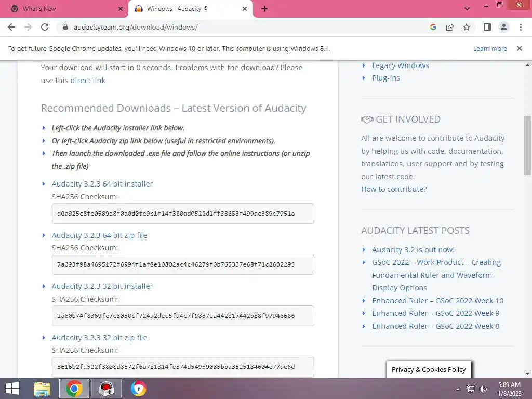Click the Chrome taskbar icon
This screenshot has width=532, height=399.
74,389
